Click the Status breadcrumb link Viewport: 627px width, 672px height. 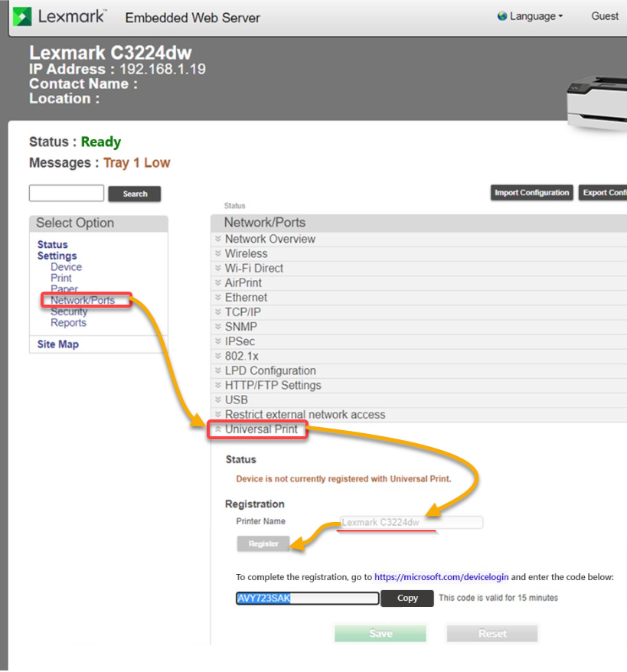(x=234, y=206)
